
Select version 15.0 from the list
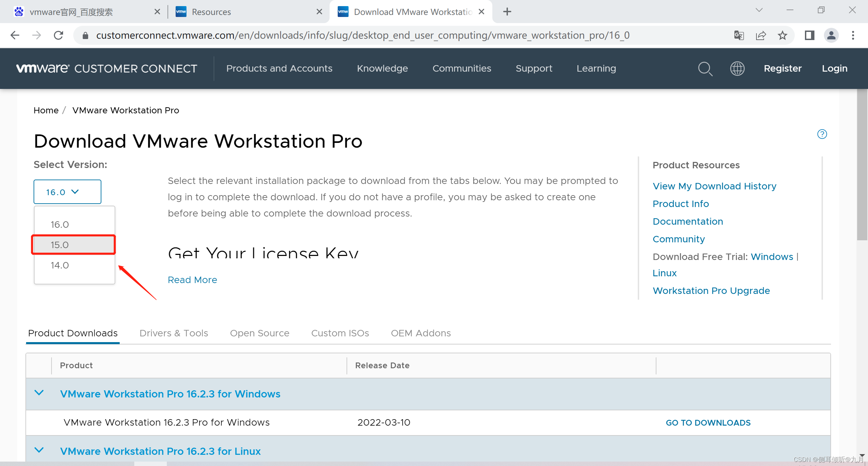click(74, 245)
